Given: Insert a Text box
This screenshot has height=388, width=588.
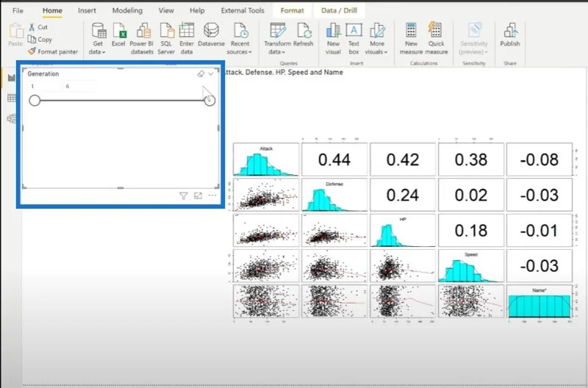Looking at the screenshot, I should tap(354, 39).
